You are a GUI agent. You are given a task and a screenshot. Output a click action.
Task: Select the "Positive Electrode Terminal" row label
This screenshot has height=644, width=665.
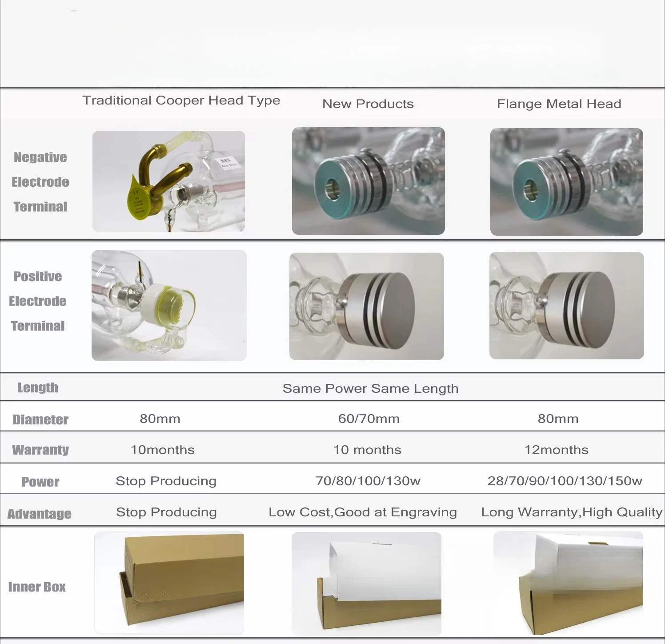point(38,301)
